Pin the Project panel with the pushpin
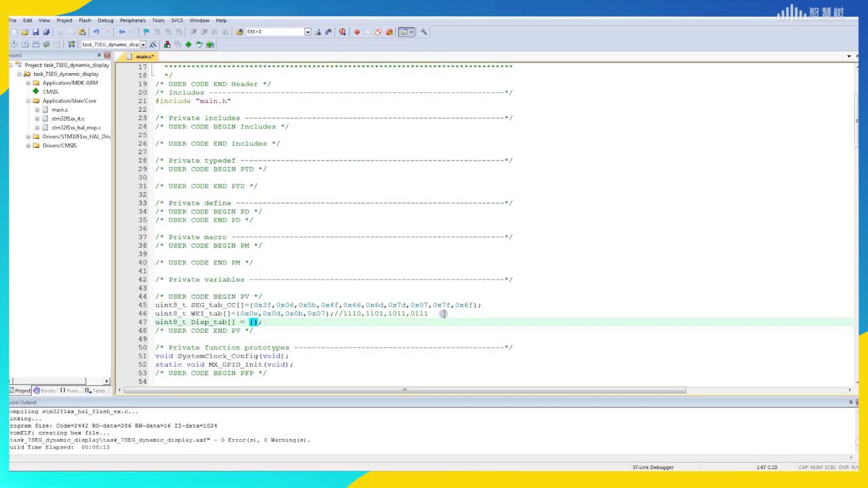868x488 pixels. click(99, 55)
